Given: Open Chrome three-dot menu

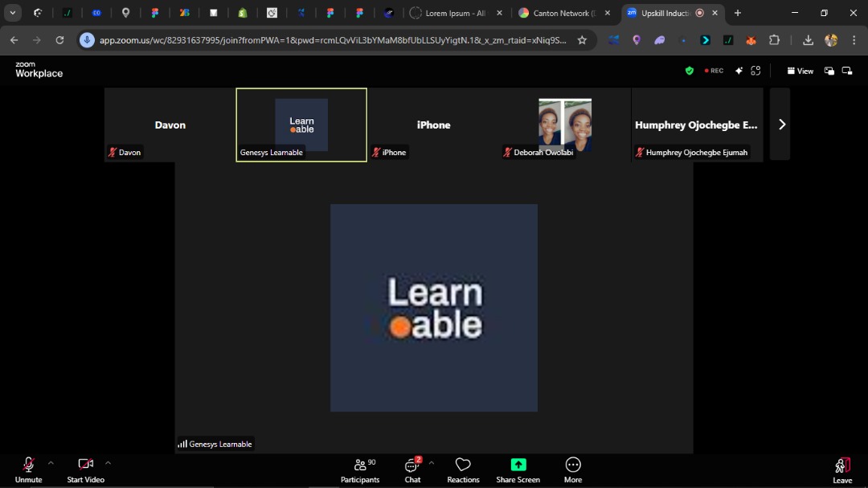Looking at the screenshot, I should 854,40.
